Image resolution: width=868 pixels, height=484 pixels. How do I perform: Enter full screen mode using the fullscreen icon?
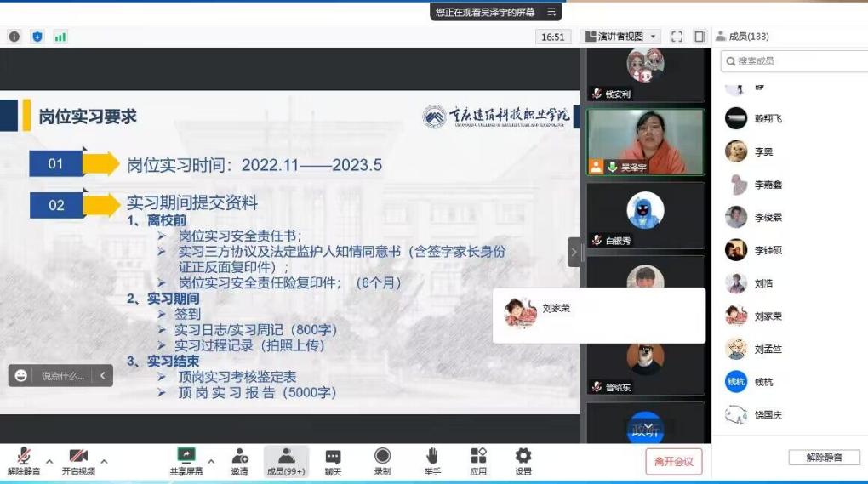click(x=677, y=37)
